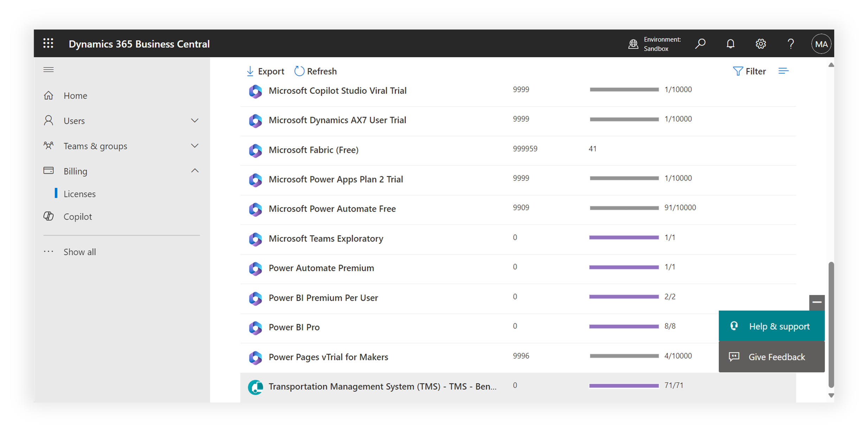
Task: Click the Environment Sandbox globe icon
Action: coord(633,44)
